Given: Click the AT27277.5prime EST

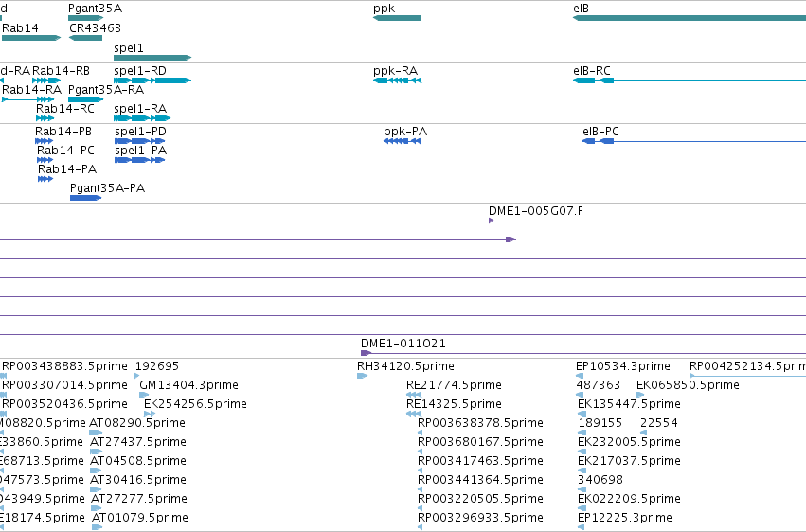Looking at the screenshot, I should pos(97,509).
